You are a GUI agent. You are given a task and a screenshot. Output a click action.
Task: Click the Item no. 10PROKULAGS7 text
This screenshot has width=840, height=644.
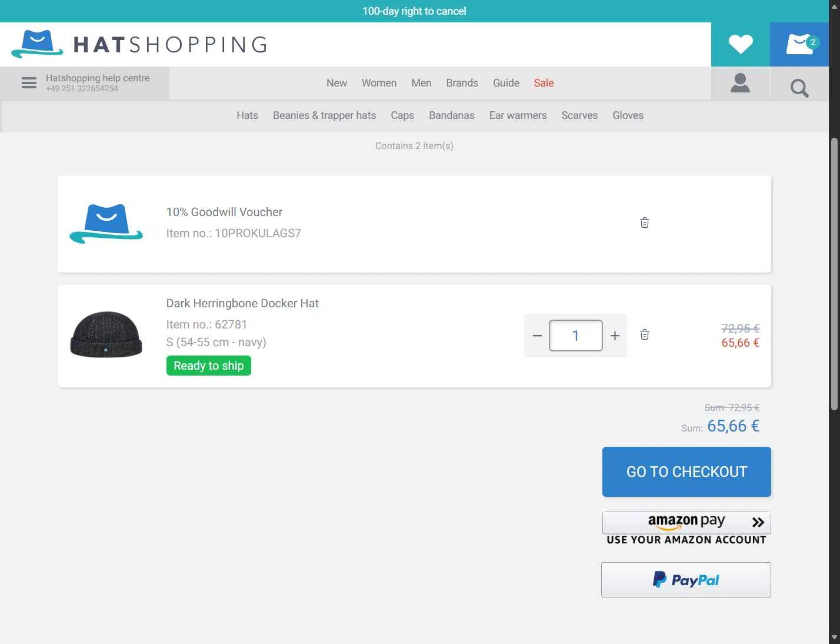coord(234,233)
